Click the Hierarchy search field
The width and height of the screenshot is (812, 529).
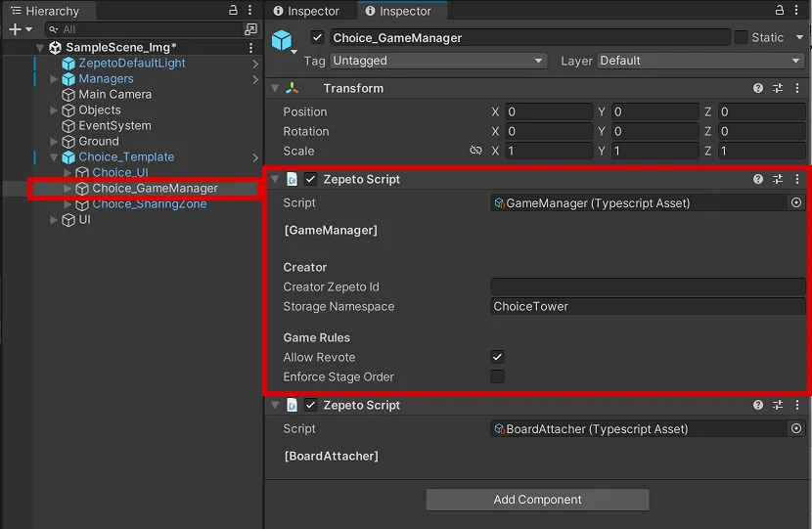(x=145, y=29)
